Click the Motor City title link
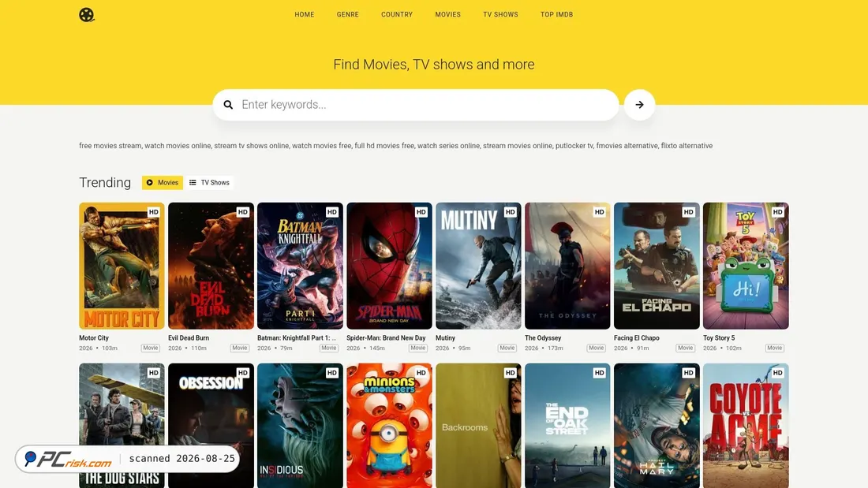868x488 pixels. (94, 338)
